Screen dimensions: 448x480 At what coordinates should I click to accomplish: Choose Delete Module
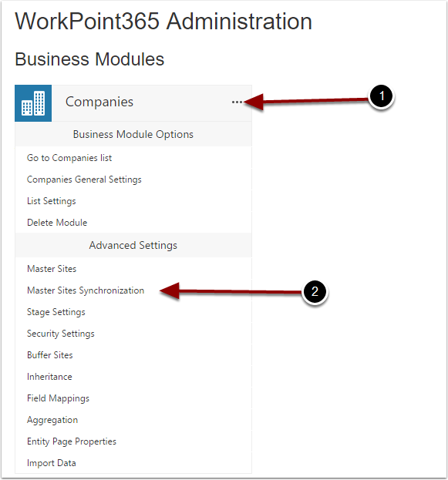tap(57, 223)
